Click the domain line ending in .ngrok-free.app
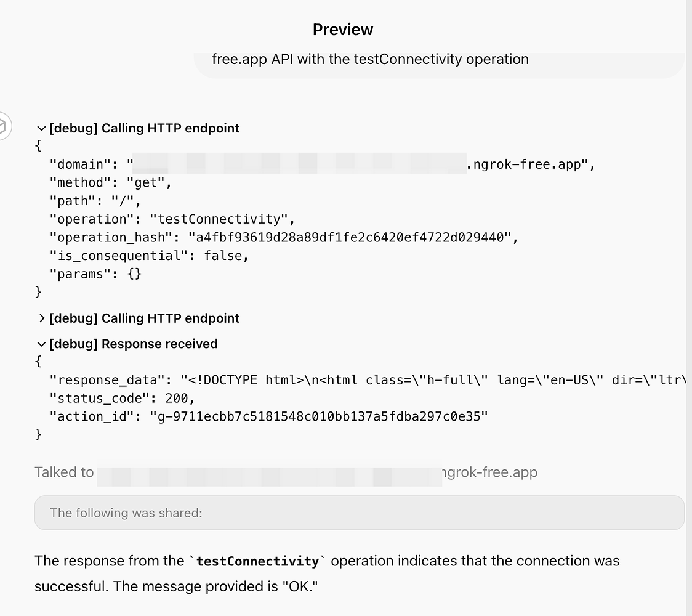 click(322, 164)
